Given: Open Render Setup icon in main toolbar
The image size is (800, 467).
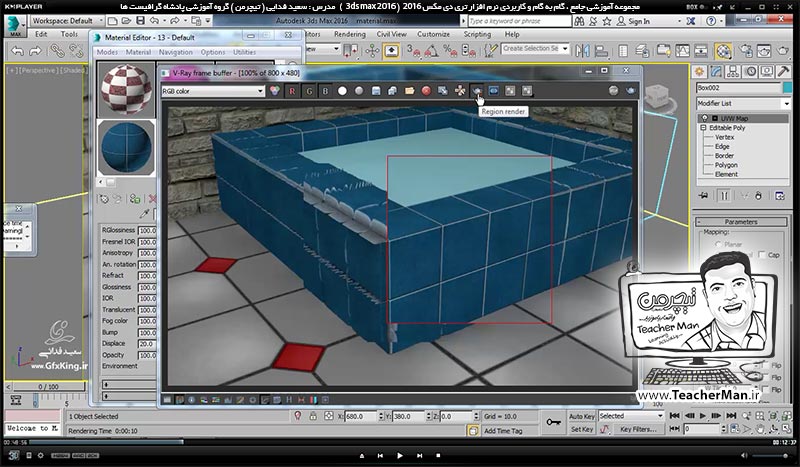Looking at the screenshot, I should [x=745, y=50].
